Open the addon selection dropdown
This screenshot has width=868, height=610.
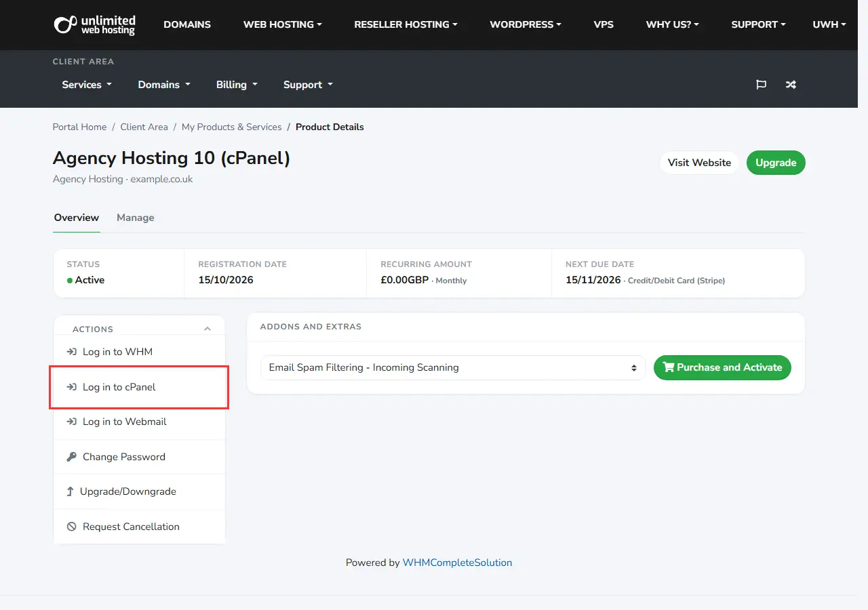click(453, 367)
